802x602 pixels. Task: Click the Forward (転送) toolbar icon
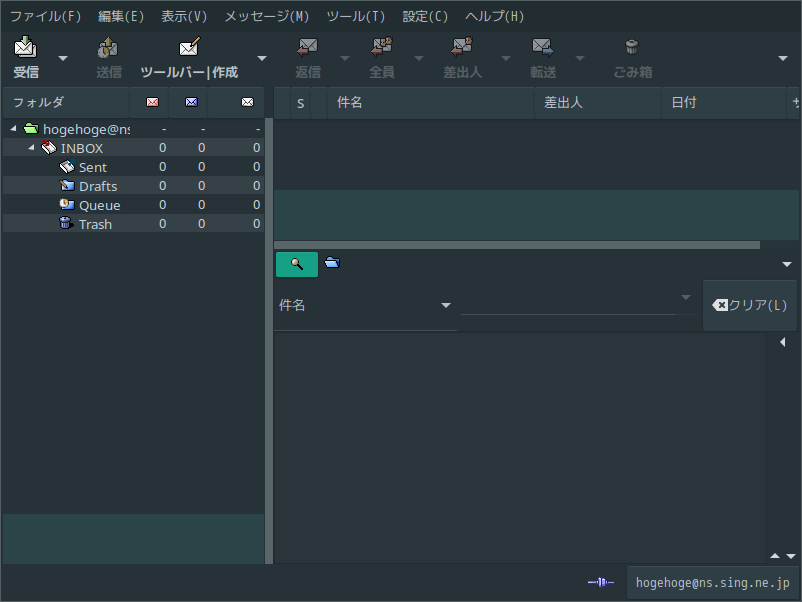pos(543,48)
